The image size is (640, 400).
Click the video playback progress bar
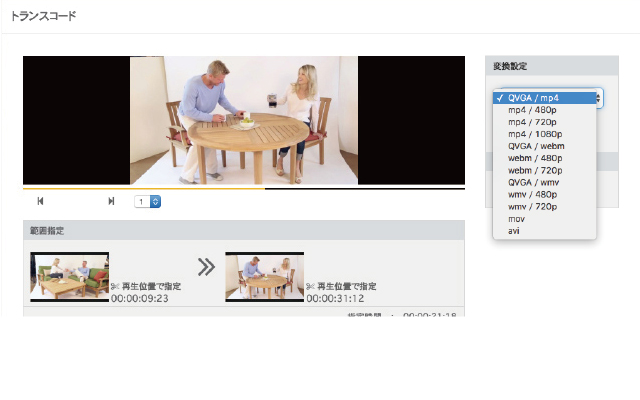click(244, 189)
